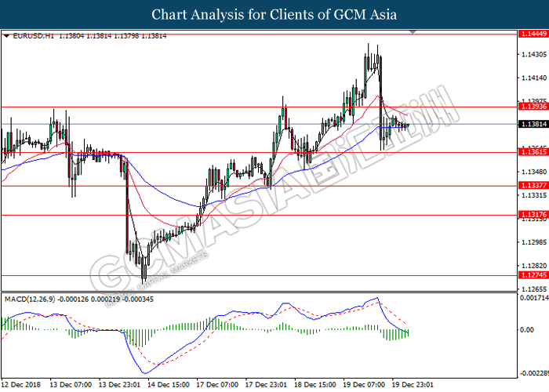Select the 1.13176 red price label
This screenshot has width=549, height=392.
click(533, 215)
